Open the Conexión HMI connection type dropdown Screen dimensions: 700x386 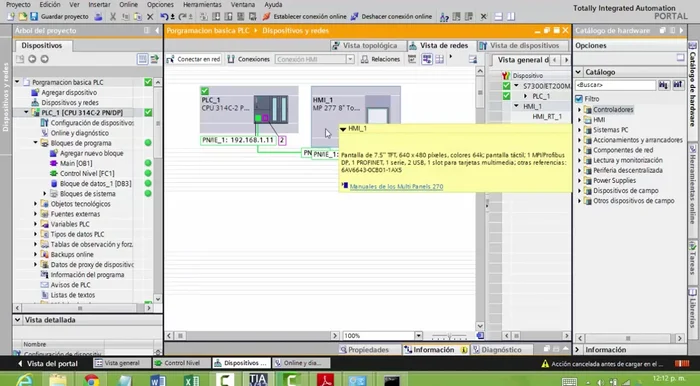pos(350,59)
